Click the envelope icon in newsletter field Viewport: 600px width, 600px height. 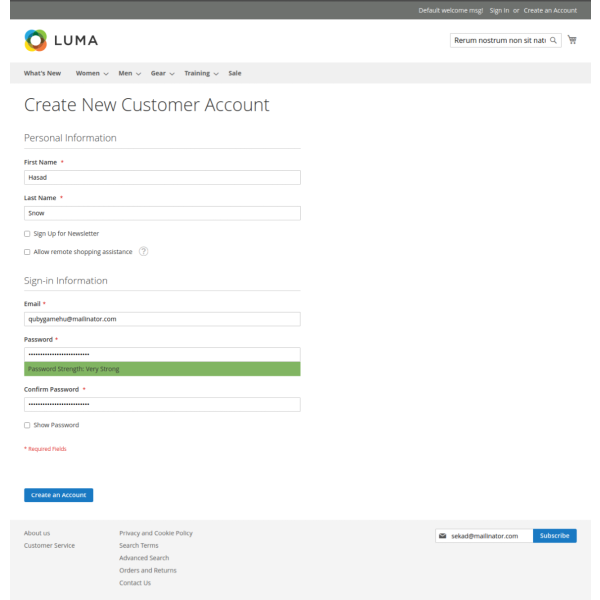pos(443,536)
